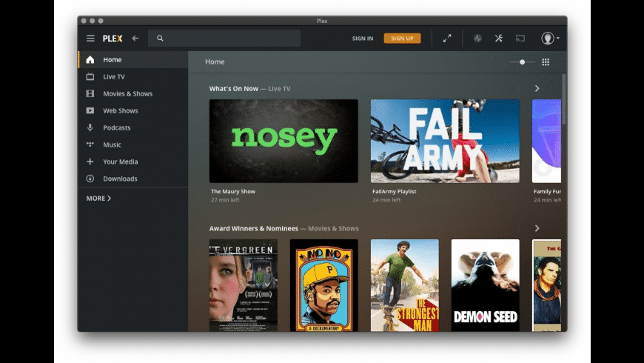Click the Live TV television icon

(90, 76)
